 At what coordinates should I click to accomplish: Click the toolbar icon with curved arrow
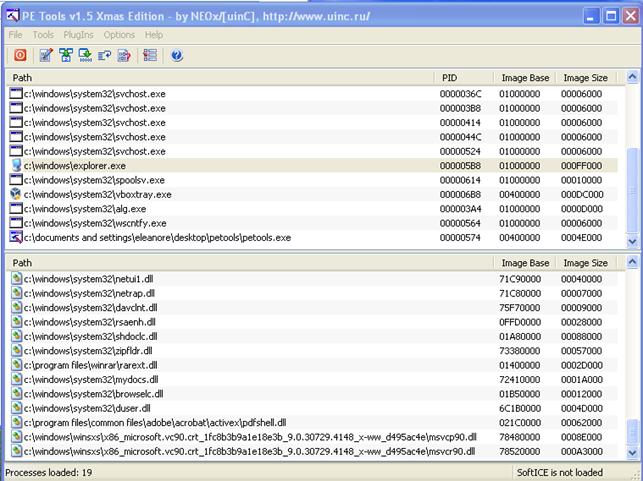click(x=105, y=55)
